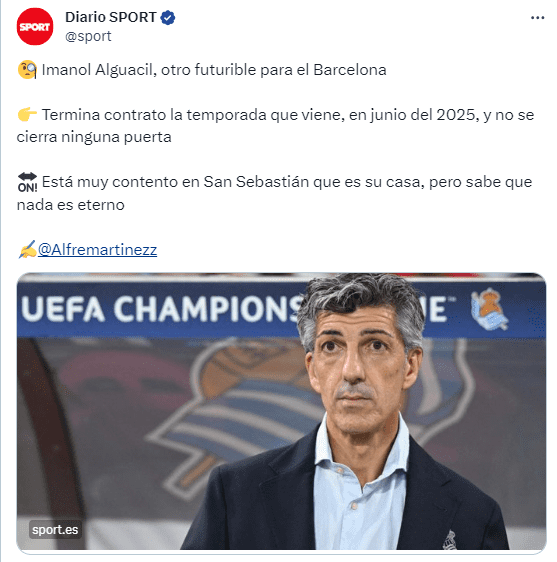557x562 pixels.
Task: Click the monocle face emoji
Action: [x=27, y=70]
